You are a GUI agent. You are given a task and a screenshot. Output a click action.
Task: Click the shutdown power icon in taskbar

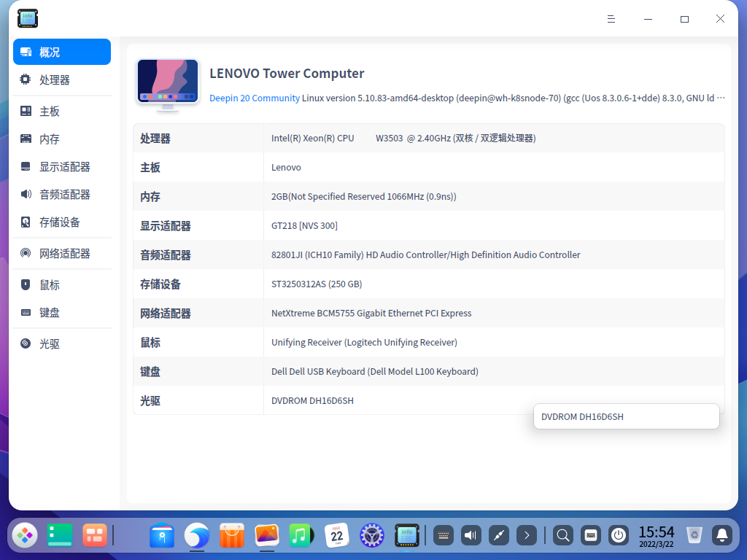coord(618,535)
